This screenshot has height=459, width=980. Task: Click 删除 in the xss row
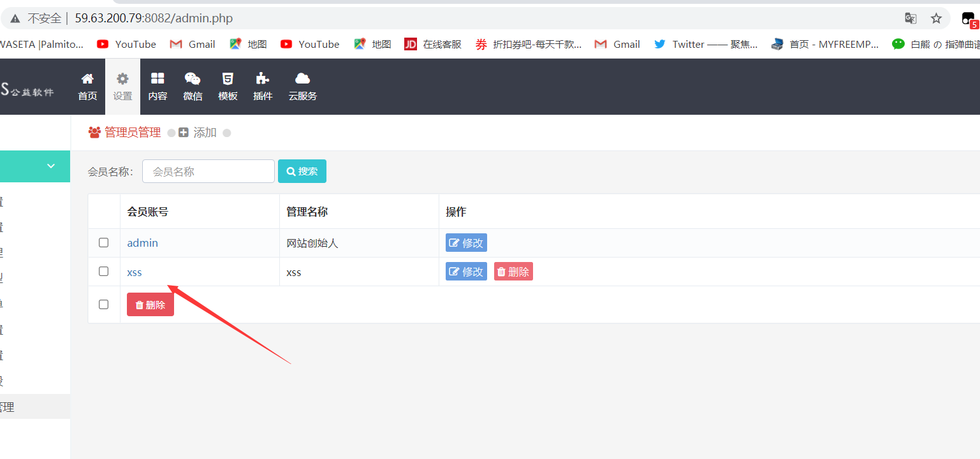tap(513, 272)
